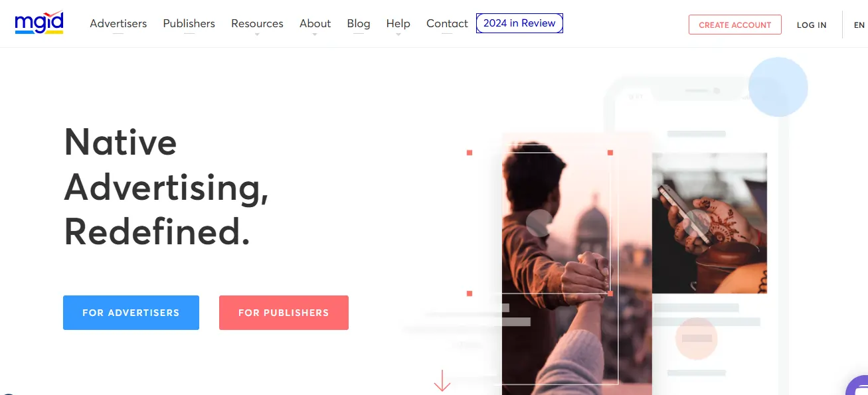Open the Publishers menu item
The height and width of the screenshot is (395, 868).
pyautogui.click(x=189, y=24)
